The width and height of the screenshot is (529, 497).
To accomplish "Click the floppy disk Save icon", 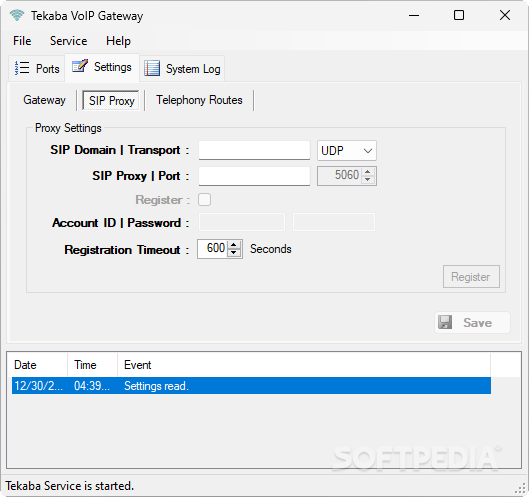I will [445, 322].
